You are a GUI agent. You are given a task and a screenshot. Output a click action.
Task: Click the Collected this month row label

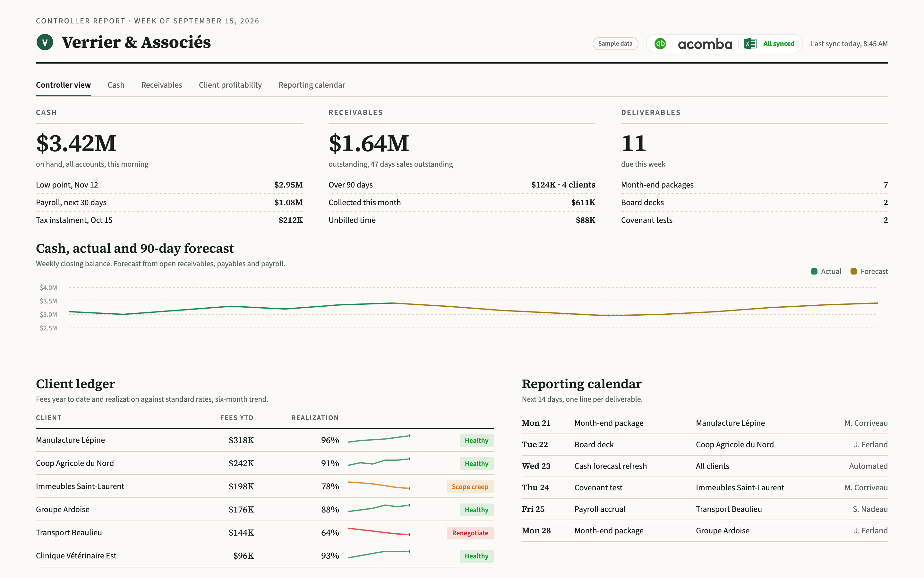(x=365, y=203)
